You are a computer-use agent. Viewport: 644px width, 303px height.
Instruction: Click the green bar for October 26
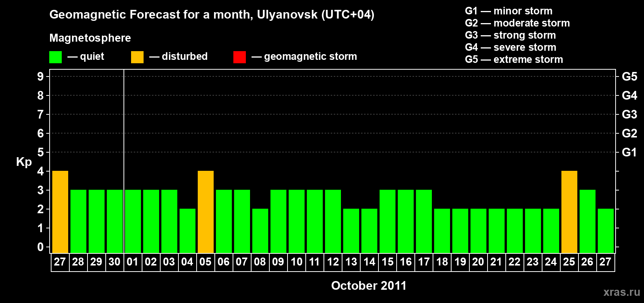(x=588, y=222)
